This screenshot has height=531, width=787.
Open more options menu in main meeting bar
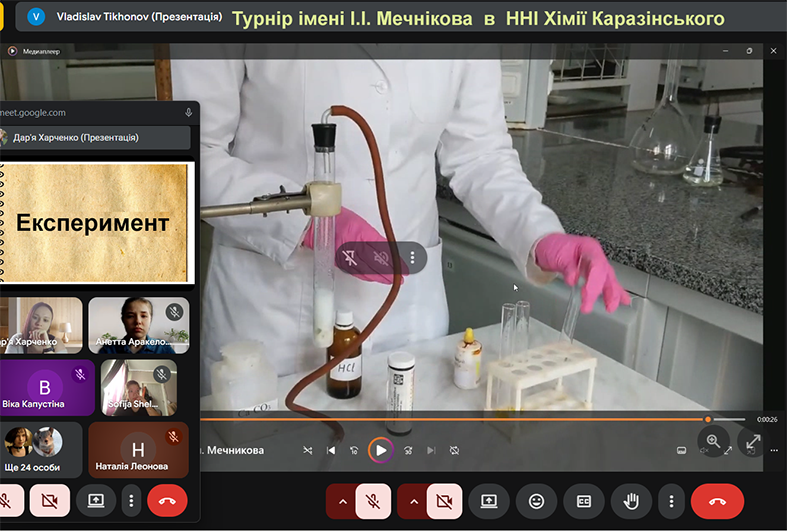(x=671, y=500)
